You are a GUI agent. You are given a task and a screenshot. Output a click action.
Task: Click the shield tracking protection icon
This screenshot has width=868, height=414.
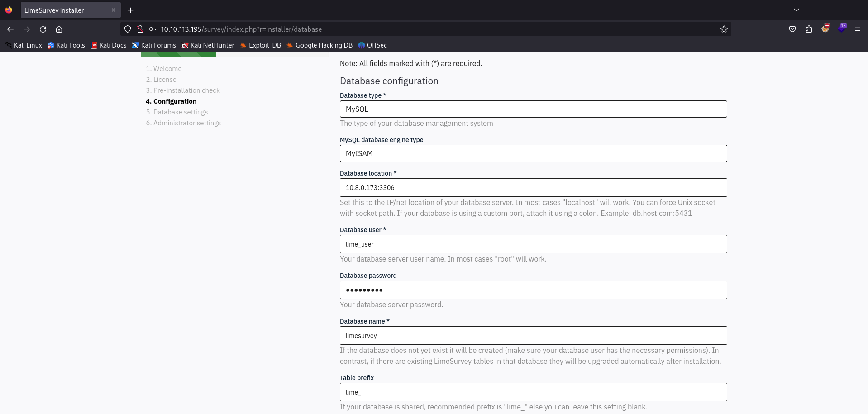coord(128,29)
